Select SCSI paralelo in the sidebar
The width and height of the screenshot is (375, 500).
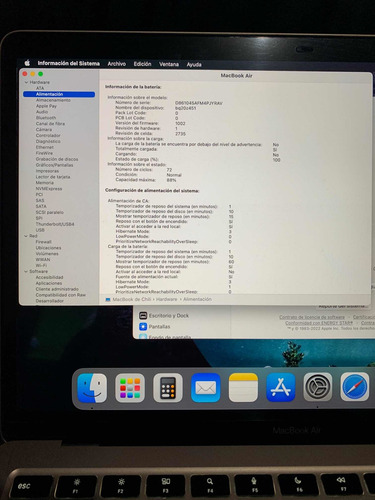(49, 212)
